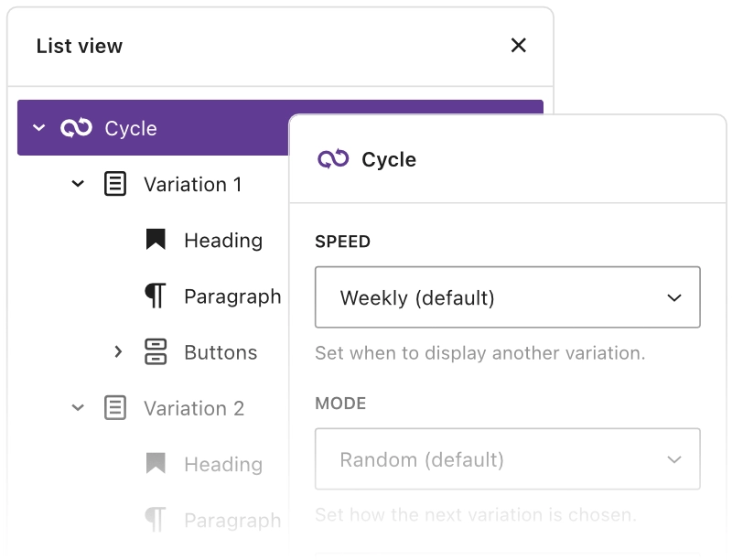This screenshot has height=560, width=732.
Task: Click the Buttons block icon
Action: click(x=156, y=352)
